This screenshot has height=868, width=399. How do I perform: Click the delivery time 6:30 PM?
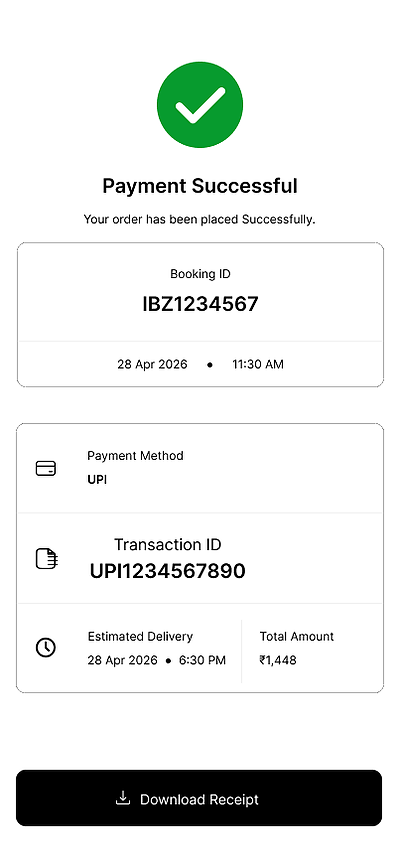click(202, 660)
